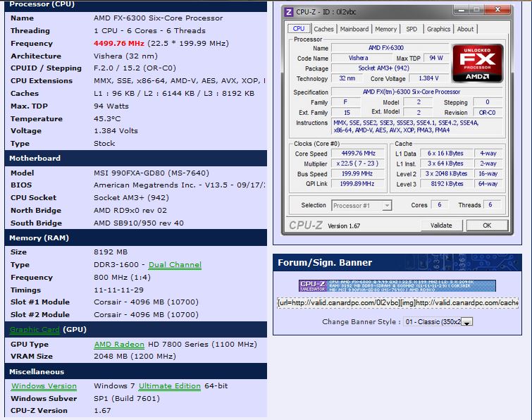Click the Level 3 8192 KBytes cache field

tap(447, 184)
